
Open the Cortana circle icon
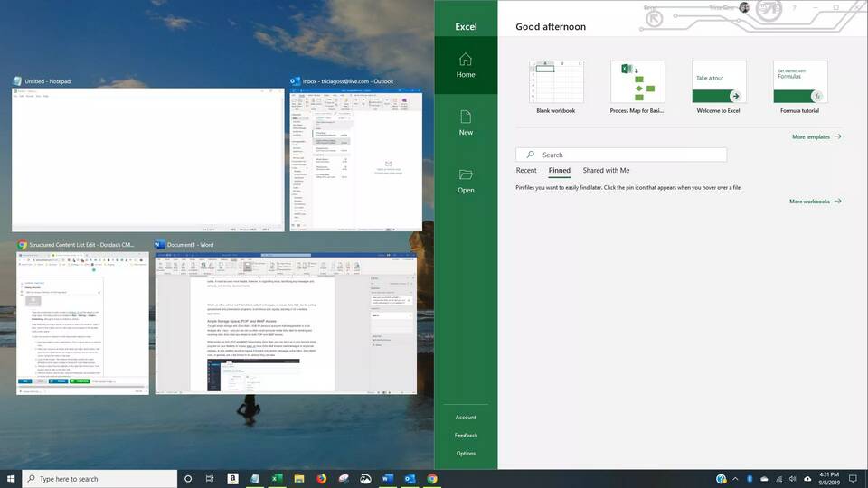188,479
